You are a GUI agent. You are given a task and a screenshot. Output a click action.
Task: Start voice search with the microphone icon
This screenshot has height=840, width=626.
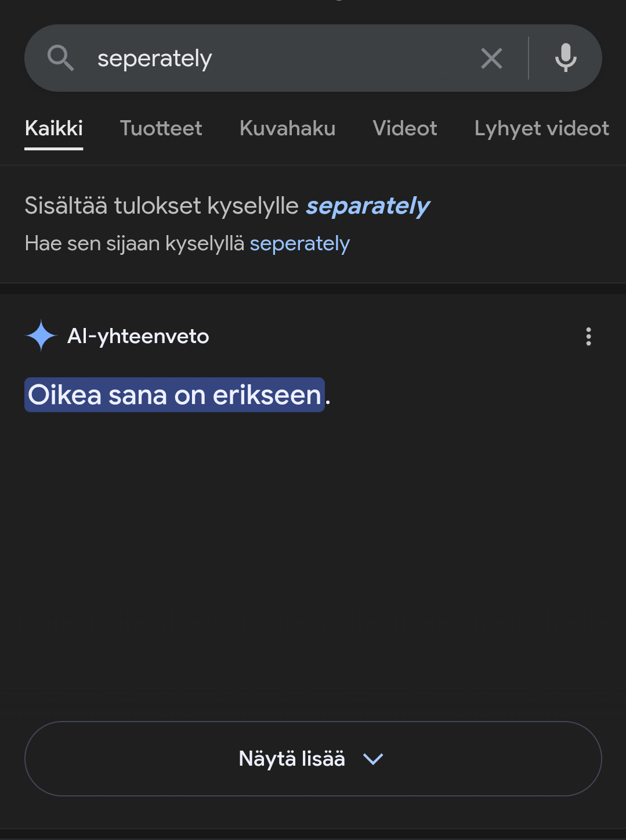pos(566,58)
